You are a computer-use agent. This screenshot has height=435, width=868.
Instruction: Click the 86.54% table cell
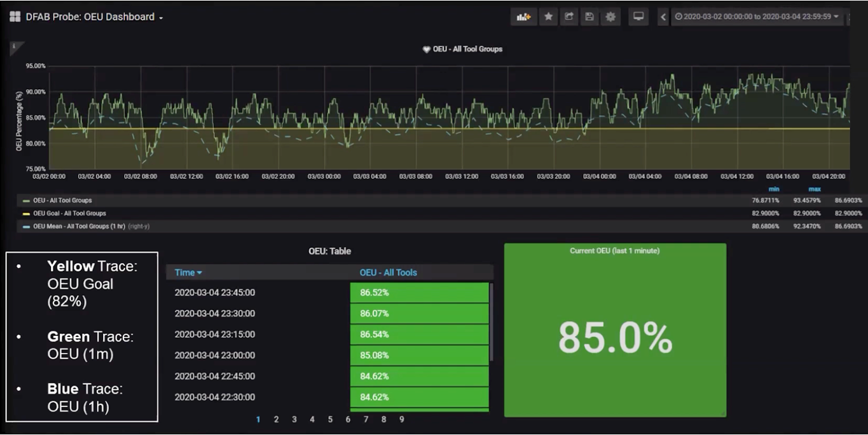tap(419, 334)
